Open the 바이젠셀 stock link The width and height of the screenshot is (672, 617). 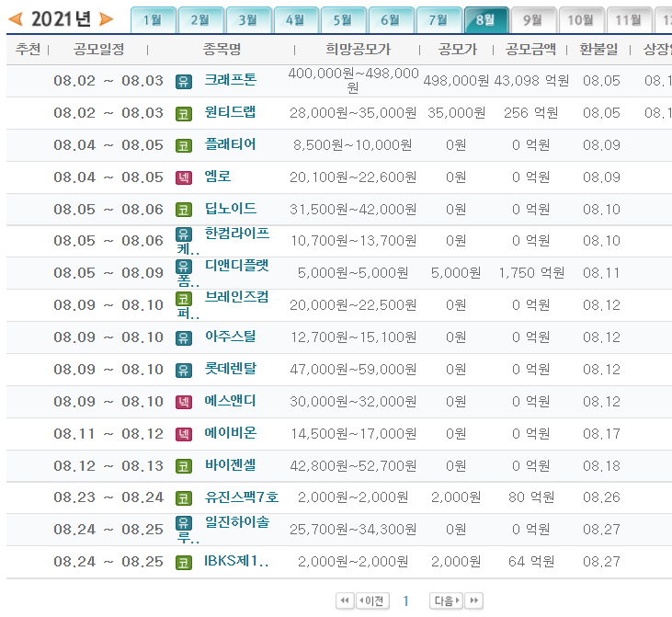(x=230, y=465)
